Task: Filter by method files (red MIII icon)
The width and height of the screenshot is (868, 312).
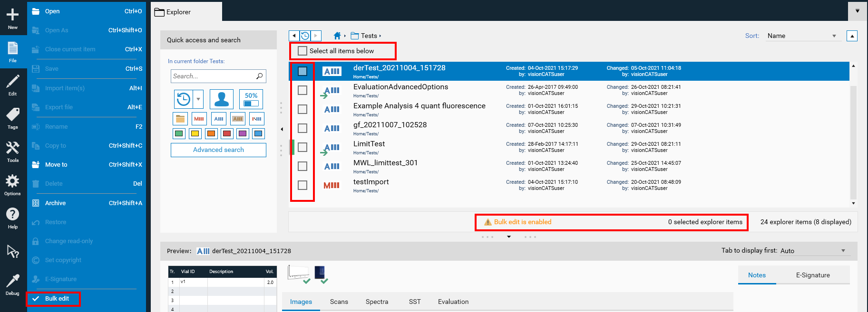Action: (x=199, y=119)
